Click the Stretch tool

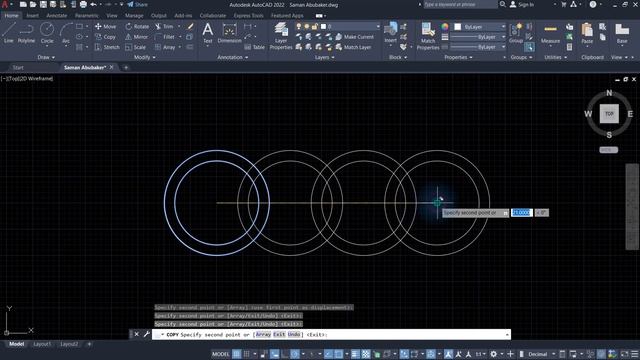pyautogui.click(x=107, y=47)
